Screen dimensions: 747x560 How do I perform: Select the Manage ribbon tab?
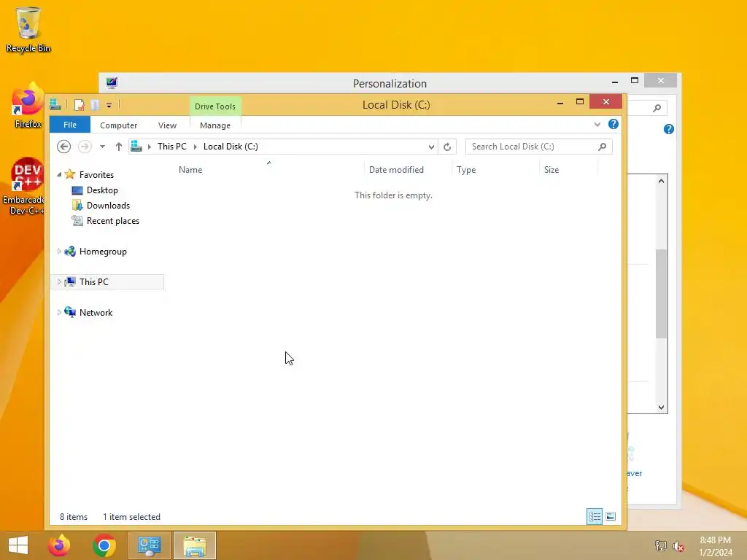point(215,125)
